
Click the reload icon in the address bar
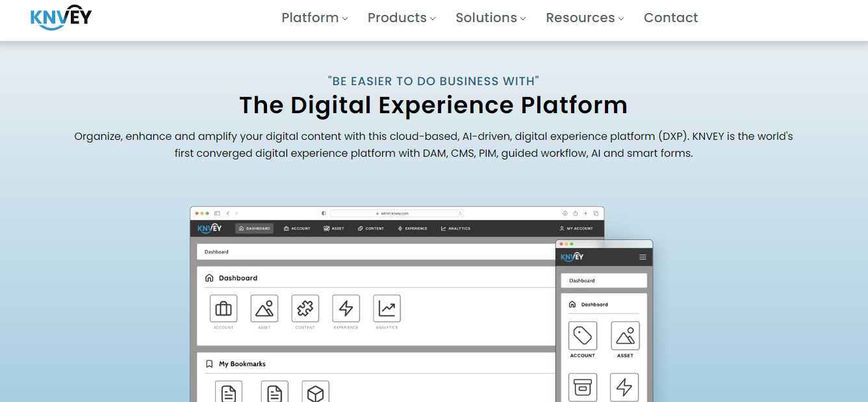pyautogui.click(x=460, y=213)
